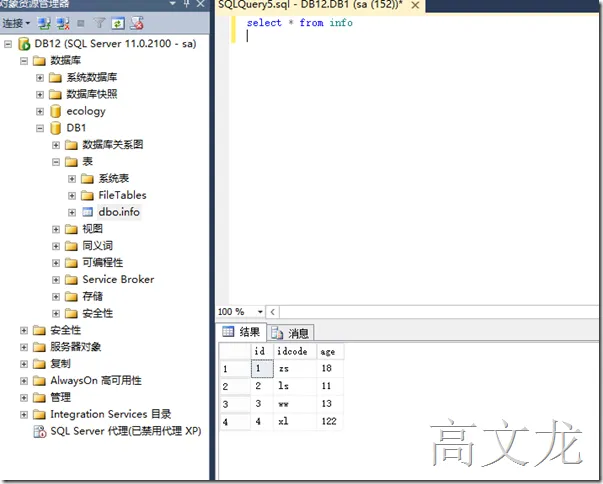The width and height of the screenshot is (603, 484).
Task: Select the 视图 folder icon
Action: click(71, 230)
